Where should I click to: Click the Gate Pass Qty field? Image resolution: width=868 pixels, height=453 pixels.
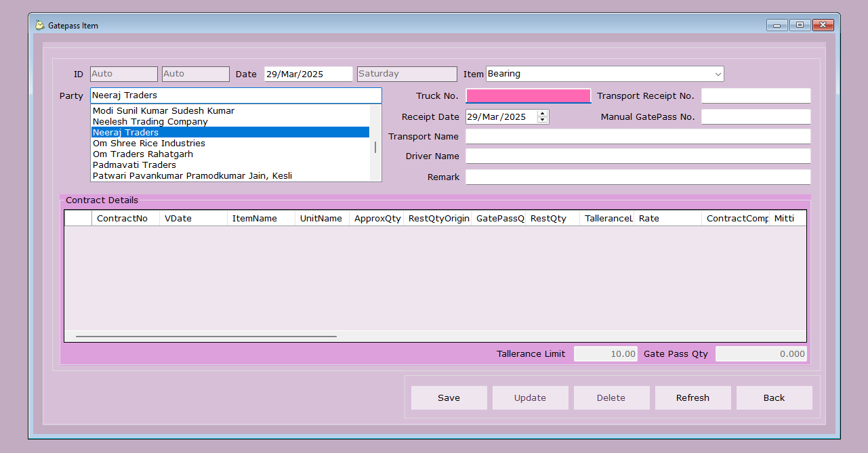(761, 353)
